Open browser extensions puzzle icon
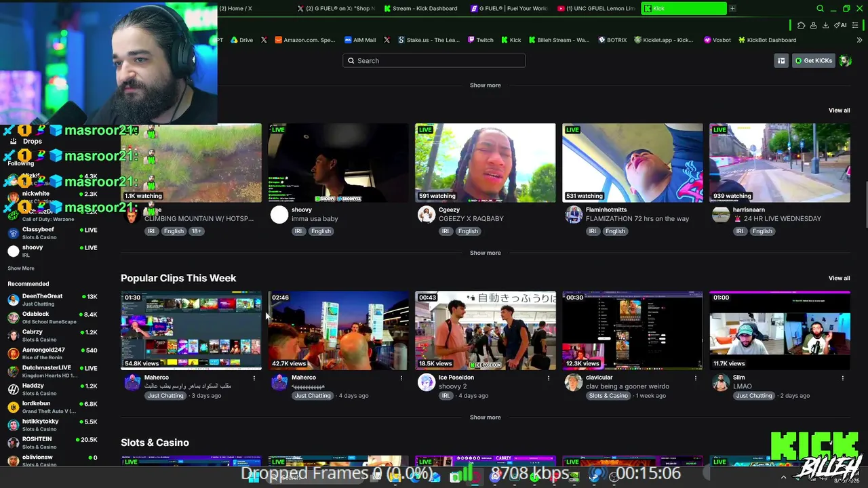868x488 pixels. [x=801, y=25]
